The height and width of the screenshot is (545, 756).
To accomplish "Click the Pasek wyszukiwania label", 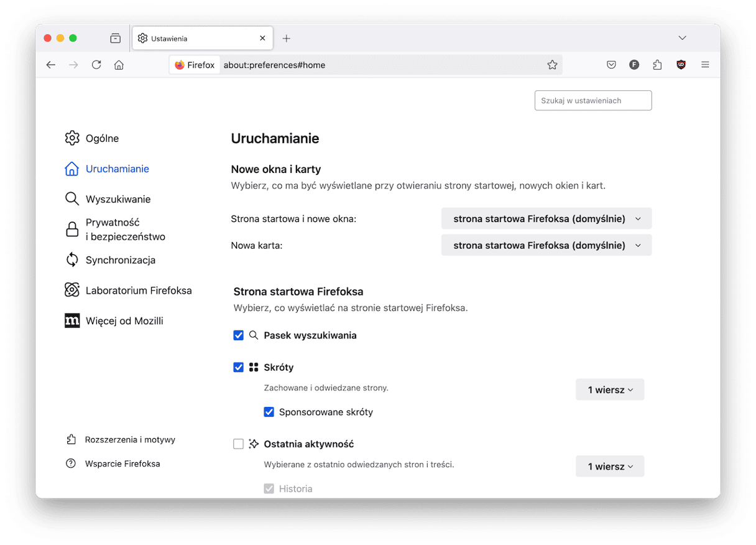I will (x=310, y=335).
